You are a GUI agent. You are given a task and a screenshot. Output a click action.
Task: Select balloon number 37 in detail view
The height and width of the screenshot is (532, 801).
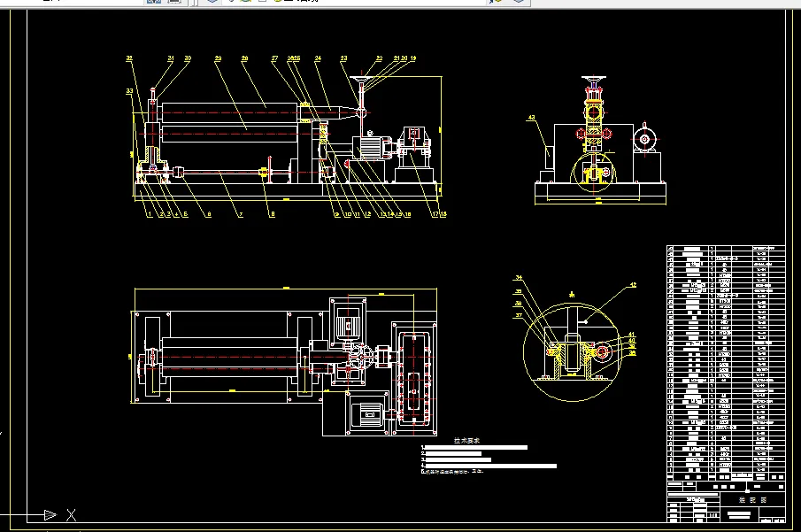pyautogui.click(x=519, y=315)
